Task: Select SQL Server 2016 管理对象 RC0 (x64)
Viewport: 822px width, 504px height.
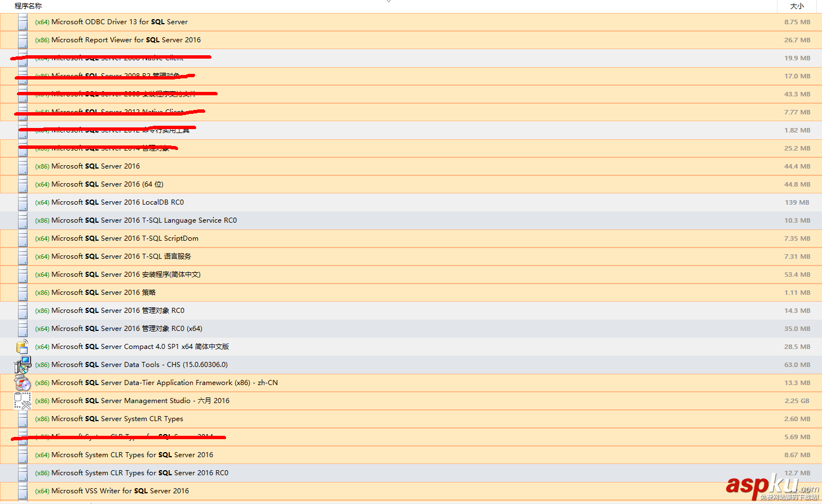Action: click(x=118, y=329)
